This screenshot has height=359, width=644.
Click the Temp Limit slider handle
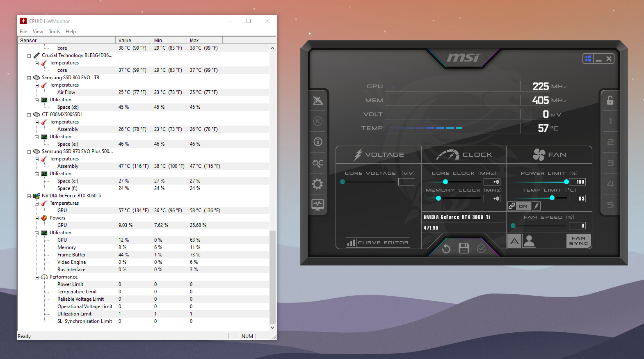click(552, 198)
